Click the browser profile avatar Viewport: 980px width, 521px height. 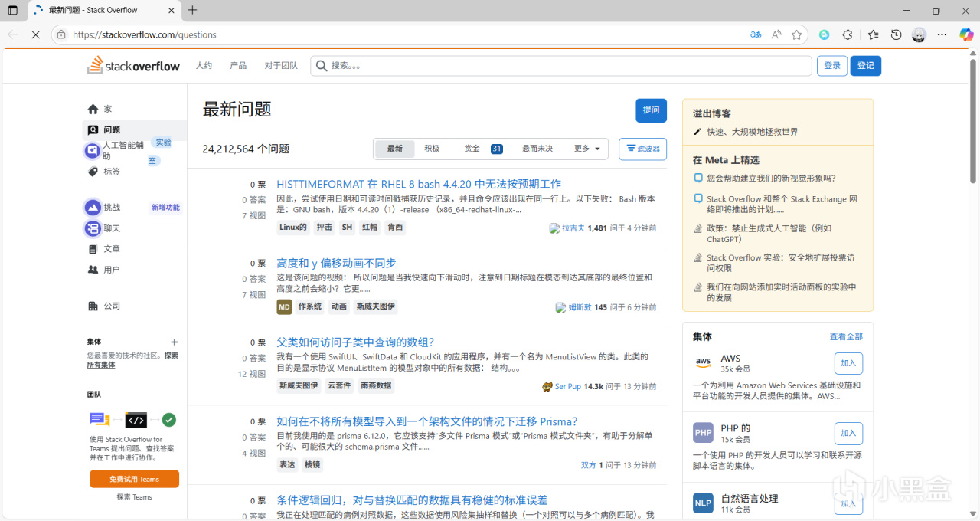(x=919, y=34)
